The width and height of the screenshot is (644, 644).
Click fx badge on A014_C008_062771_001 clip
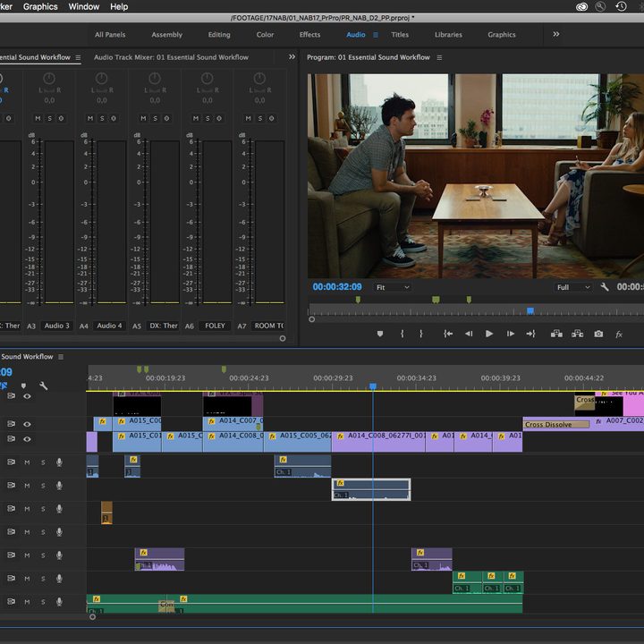pos(341,436)
